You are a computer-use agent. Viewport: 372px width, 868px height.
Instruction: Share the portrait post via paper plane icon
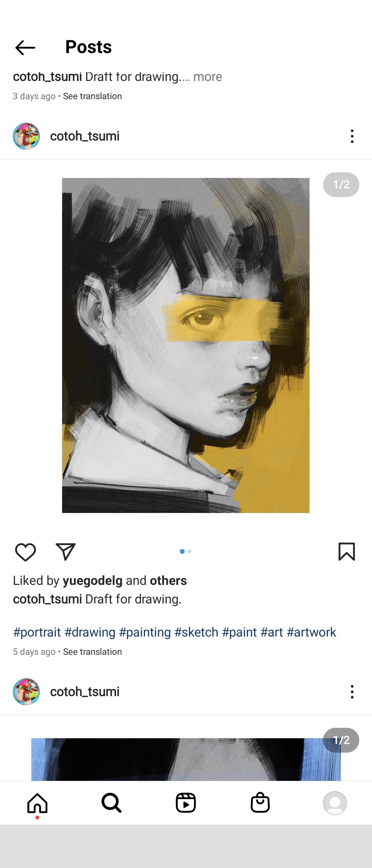(65, 552)
